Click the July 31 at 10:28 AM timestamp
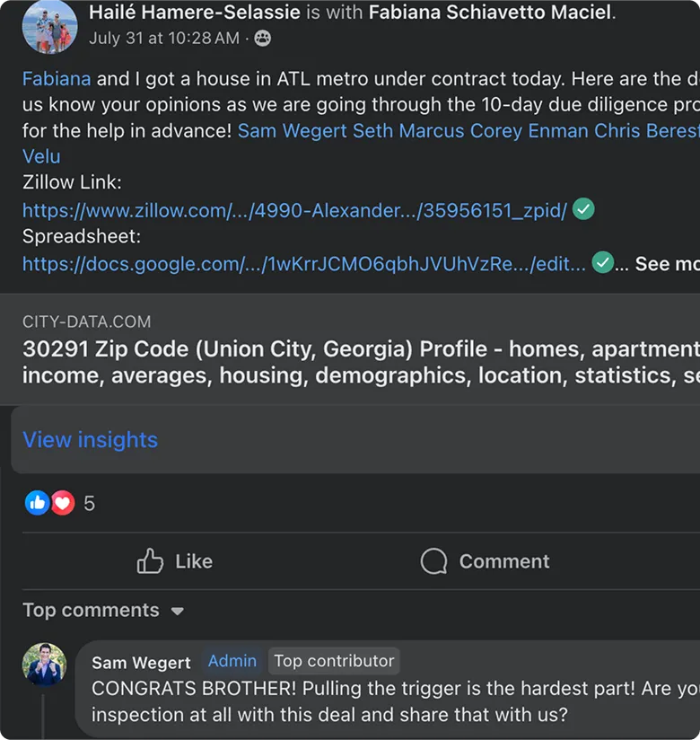Screen dimensions: 700x740 (164, 38)
